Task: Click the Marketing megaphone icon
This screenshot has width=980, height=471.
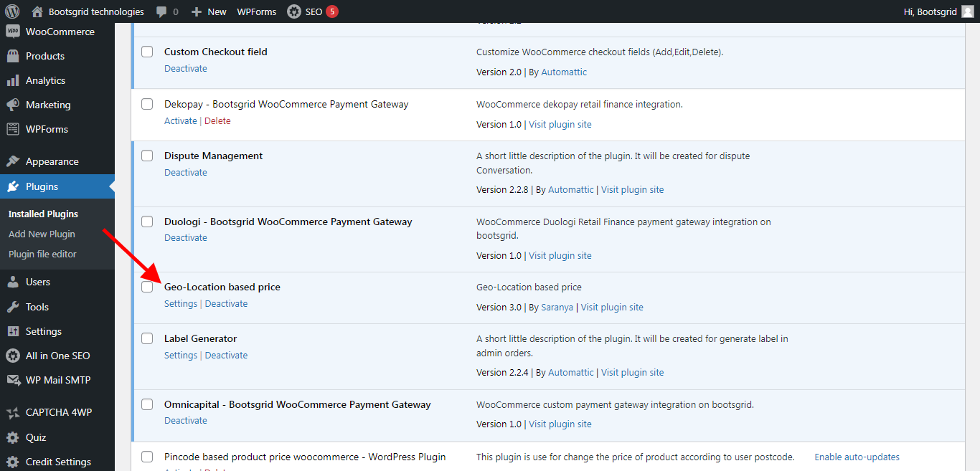Action: tap(13, 105)
